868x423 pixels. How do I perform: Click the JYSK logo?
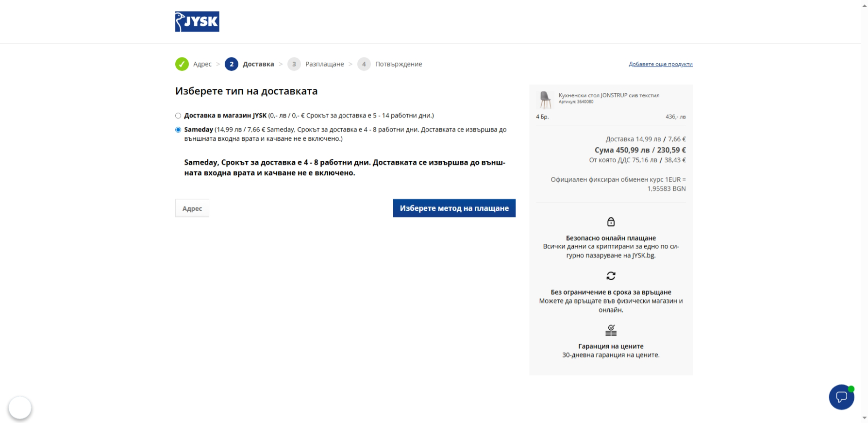pos(197,22)
